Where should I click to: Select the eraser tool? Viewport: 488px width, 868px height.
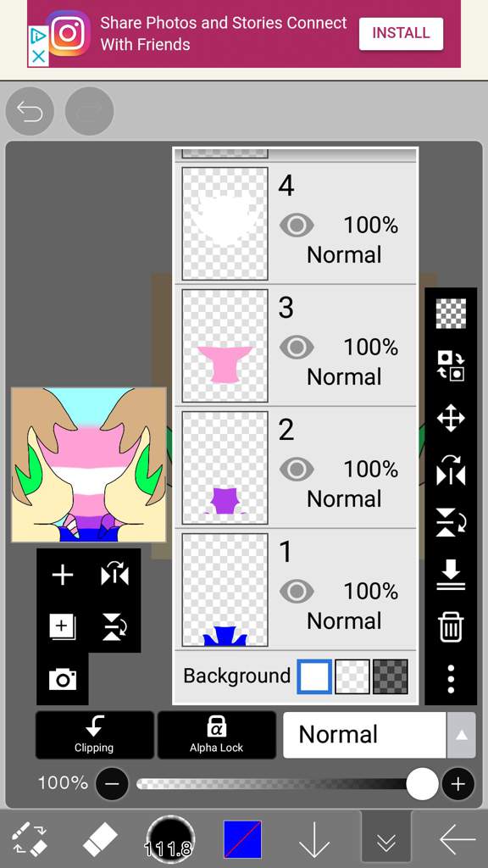pyautogui.click(x=100, y=839)
